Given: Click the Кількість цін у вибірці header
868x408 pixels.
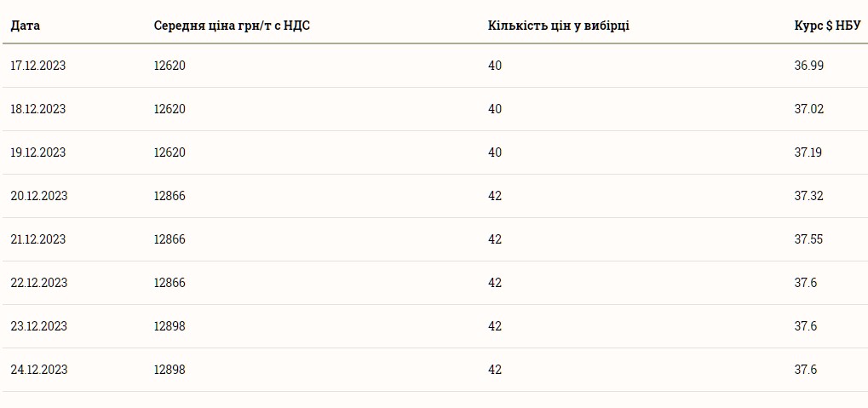Looking at the screenshot, I should pos(559,25).
